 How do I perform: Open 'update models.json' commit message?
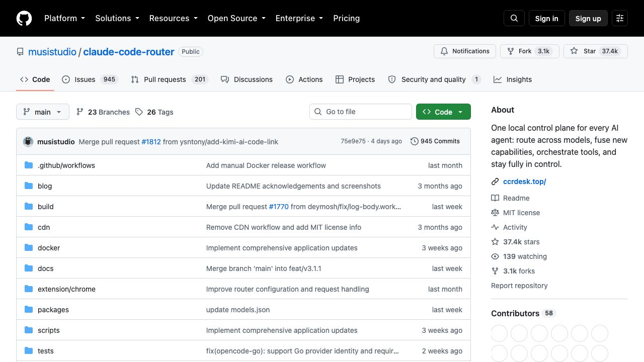238,310
